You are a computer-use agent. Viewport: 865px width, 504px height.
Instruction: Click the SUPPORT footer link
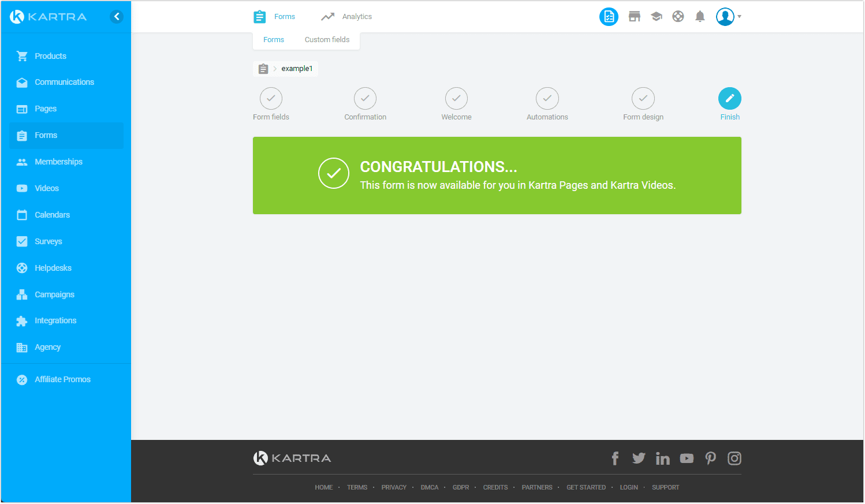pos(666,488)
